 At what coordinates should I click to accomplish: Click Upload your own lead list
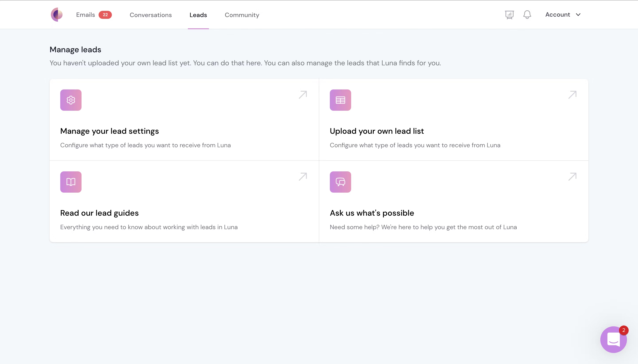pos(377,131)
